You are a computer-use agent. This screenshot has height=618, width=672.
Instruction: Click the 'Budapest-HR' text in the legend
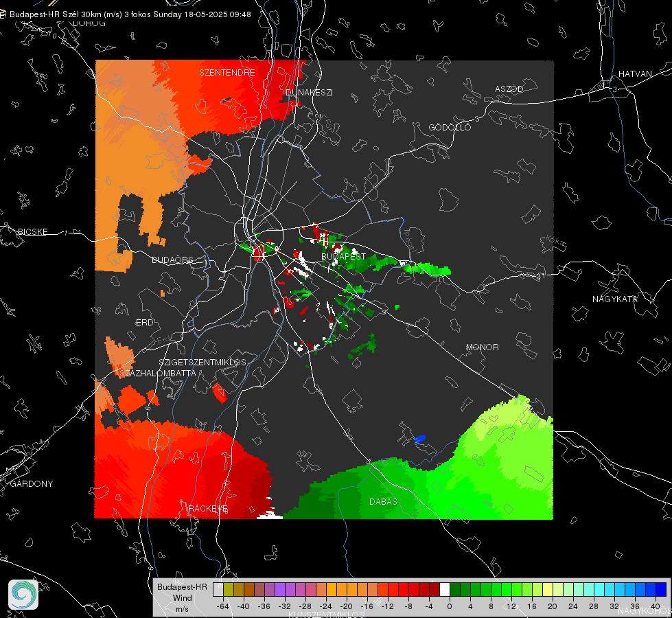point(182,587)
